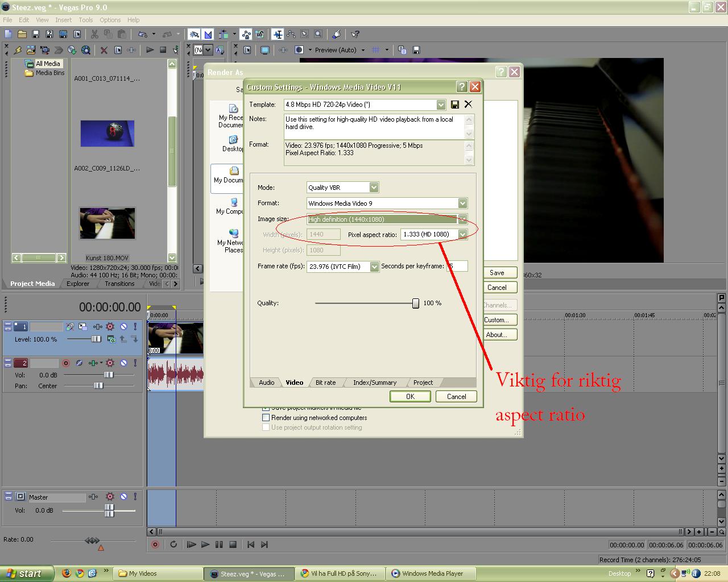Solo audio track 2
This screenshot has width=728, height=582.
(135, 363)
